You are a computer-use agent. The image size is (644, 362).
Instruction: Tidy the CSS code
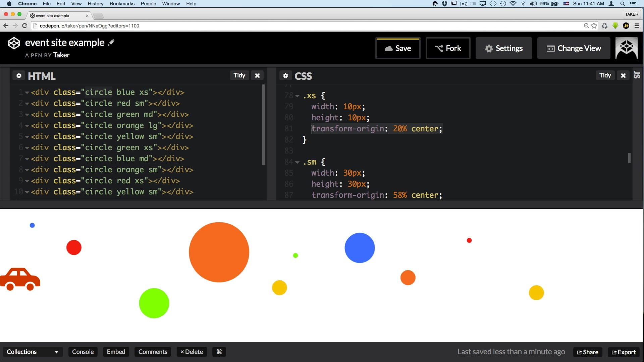point(605,75)
